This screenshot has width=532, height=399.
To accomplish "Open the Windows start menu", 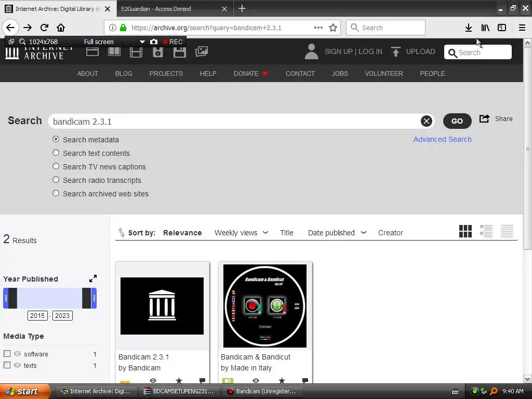I will click(x=25, y=391).
